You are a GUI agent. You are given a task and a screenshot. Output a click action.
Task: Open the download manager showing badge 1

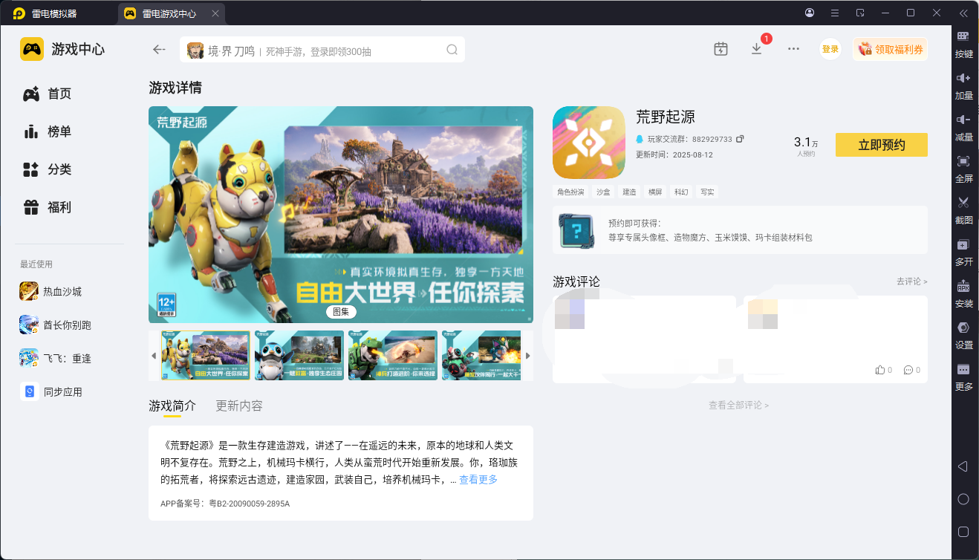757,48
